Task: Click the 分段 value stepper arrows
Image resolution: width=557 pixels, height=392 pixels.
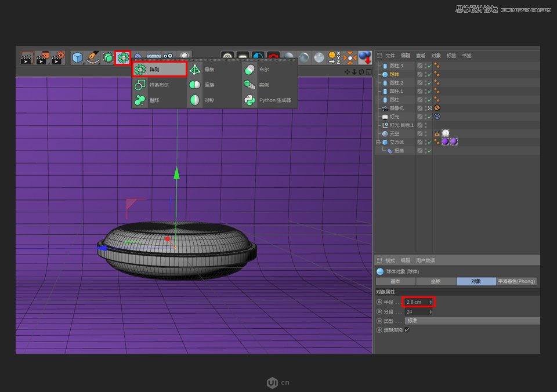Action: (x=429, y=311)
